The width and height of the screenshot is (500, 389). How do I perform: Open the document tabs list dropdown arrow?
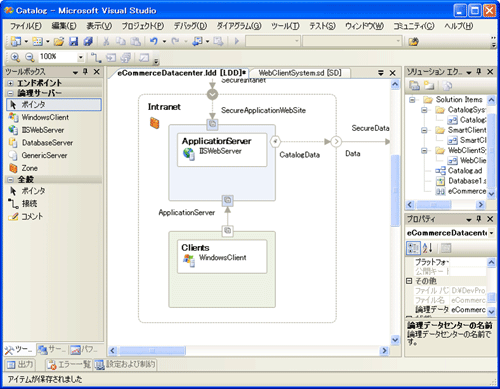tap(381, 72)
